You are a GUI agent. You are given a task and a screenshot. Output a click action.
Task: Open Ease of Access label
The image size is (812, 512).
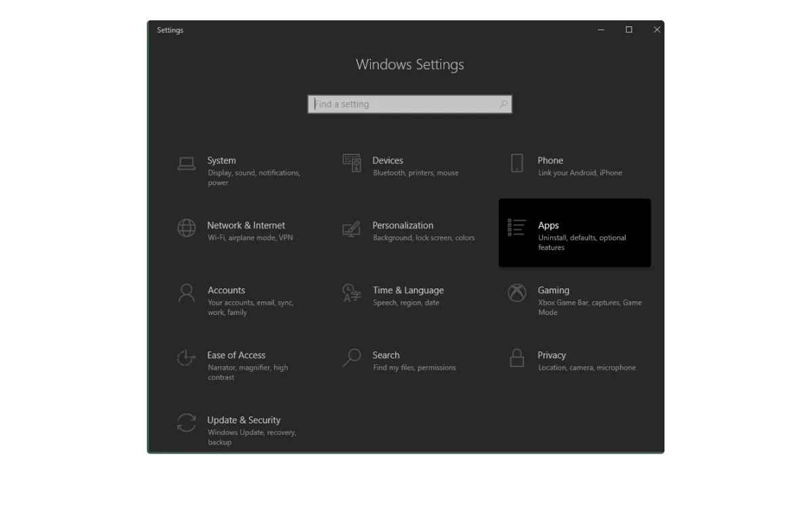click(x=237, y=356)
